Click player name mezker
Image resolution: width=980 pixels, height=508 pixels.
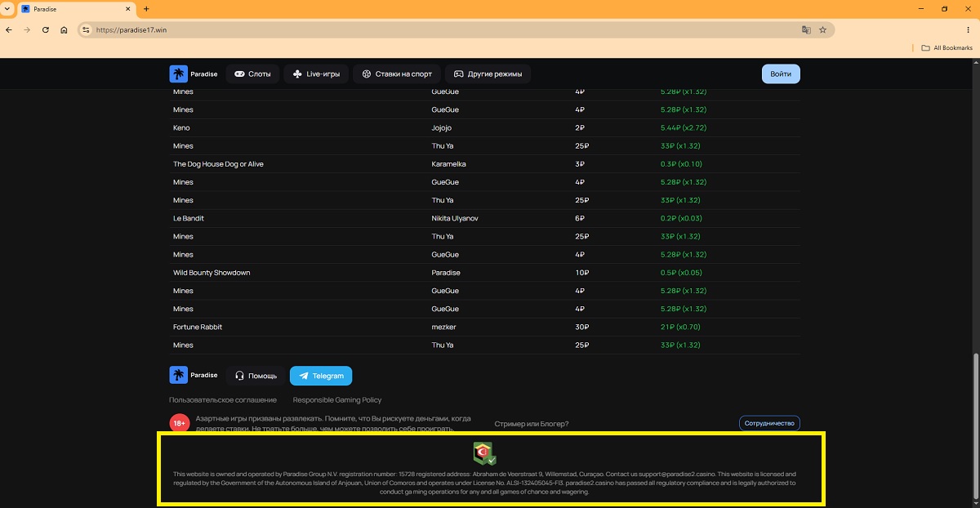point(443,327)
